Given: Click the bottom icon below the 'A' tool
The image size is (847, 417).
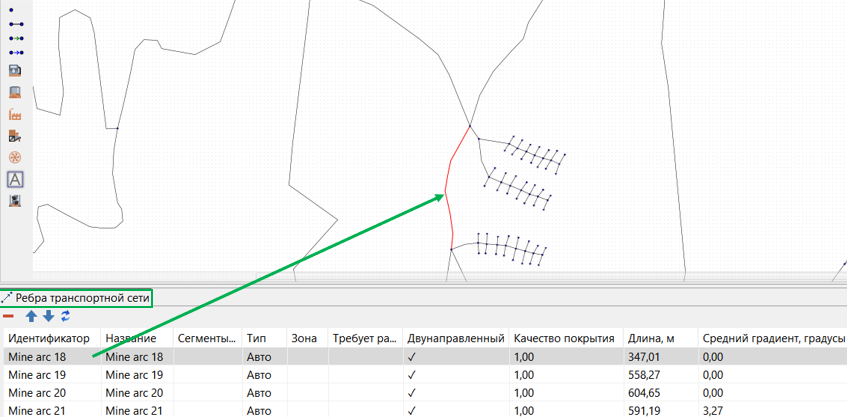Looking at the screenshot, I should pyautogui.click(x=15, y=200).
